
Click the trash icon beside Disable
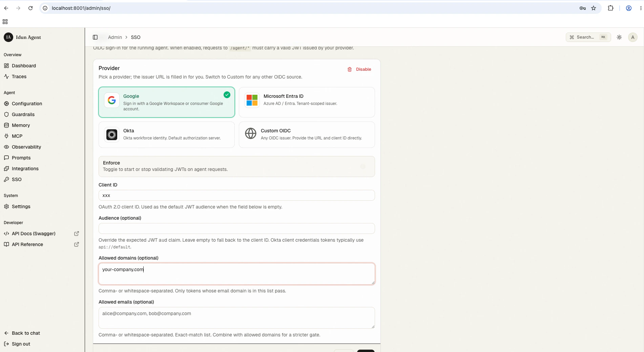pyautogui.click(x=350, y=69)
